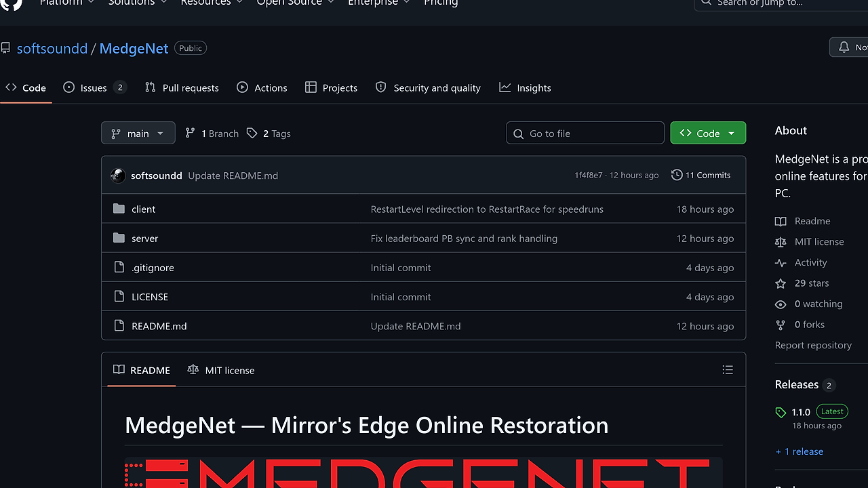The width and height of the screenshot is (868, 488).
Task: View the 0 forks link
Action: (800, 324)
